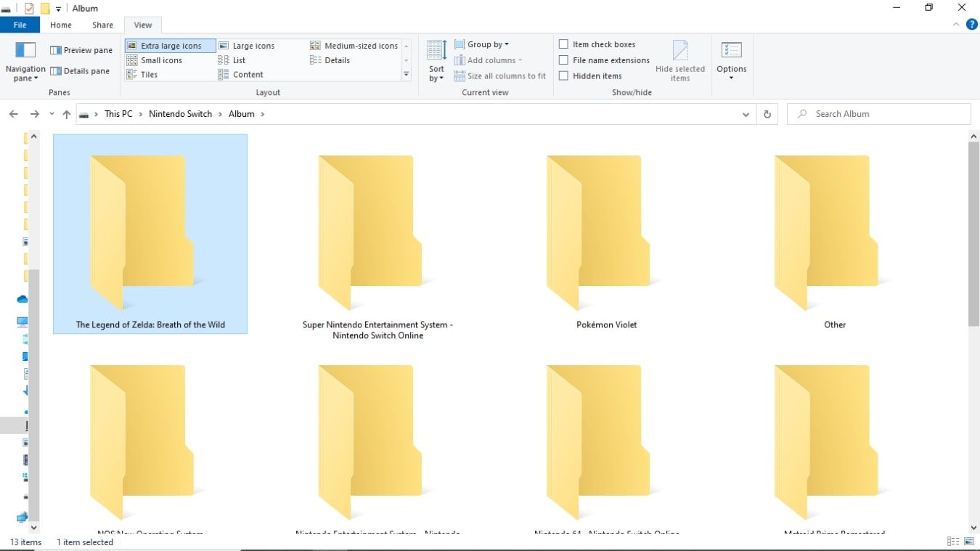The image size is (980, 551).
Task: Click the New folder quick access icon
Action: click(x=45, y=9)
